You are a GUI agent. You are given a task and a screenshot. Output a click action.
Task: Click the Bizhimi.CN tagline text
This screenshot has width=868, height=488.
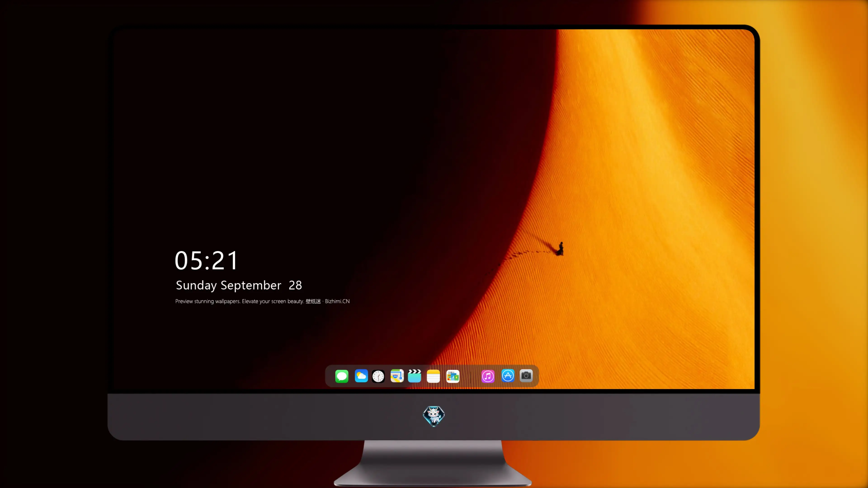(262, 301)
